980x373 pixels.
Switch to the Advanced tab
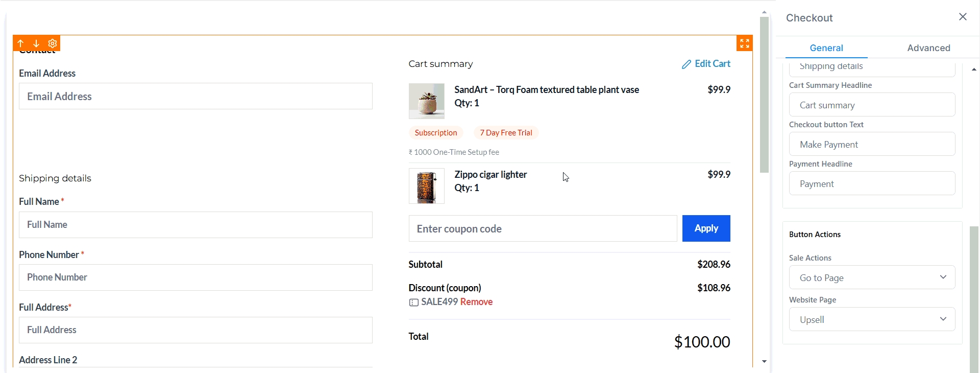point(928,48)
